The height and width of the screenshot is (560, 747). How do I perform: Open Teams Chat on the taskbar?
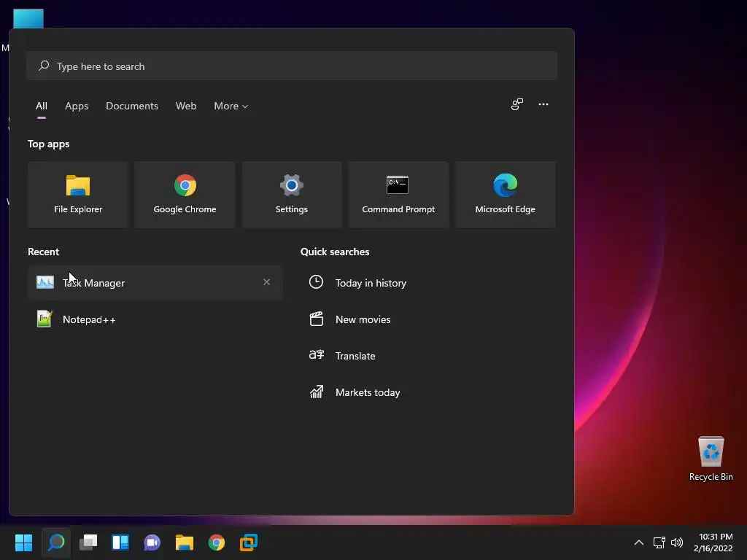pyautogui.click(x=152, y=542)
